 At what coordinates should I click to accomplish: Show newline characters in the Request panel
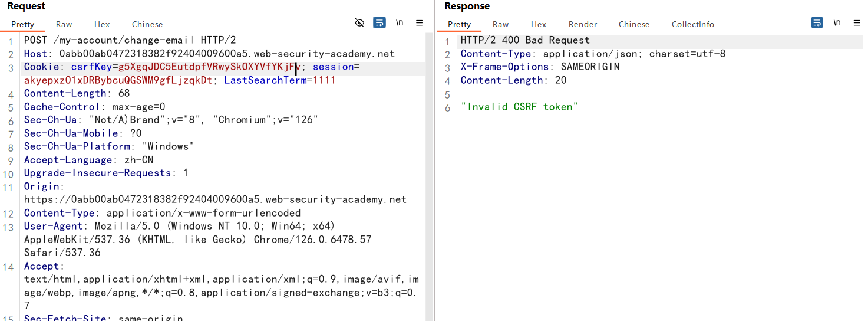400,23
